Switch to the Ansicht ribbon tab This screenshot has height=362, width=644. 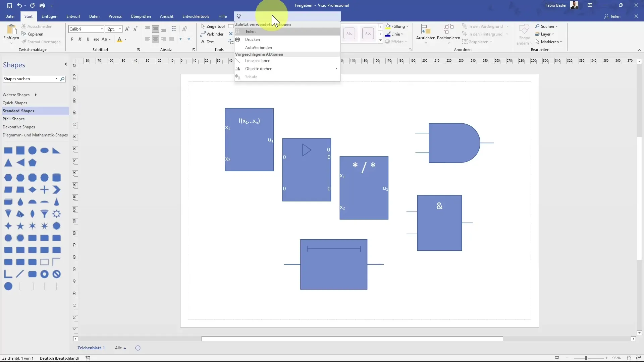tap(167, 16)
